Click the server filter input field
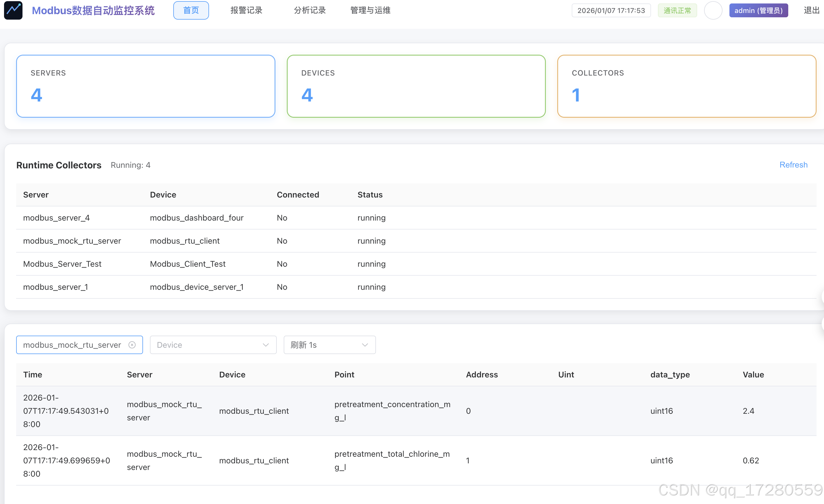This screenshot has height=504, width=824. (x=72, y=345)
